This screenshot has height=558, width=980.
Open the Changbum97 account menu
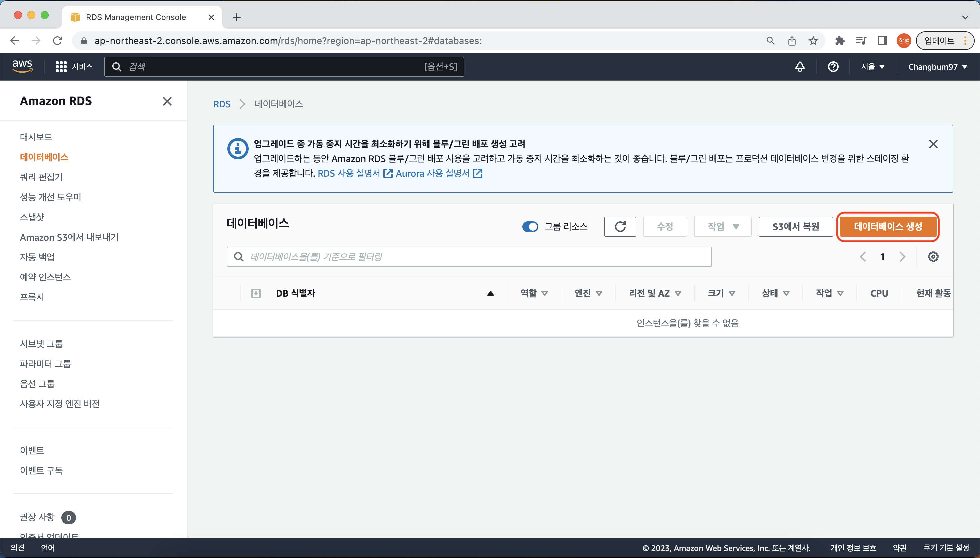(x=937, y=67)
